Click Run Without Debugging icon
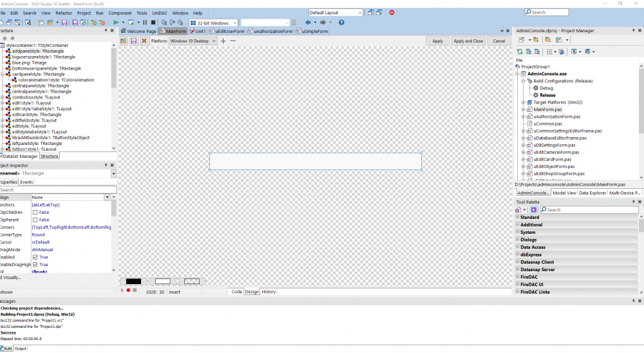Screen dimensions: 644x353 tap(131, 23)
